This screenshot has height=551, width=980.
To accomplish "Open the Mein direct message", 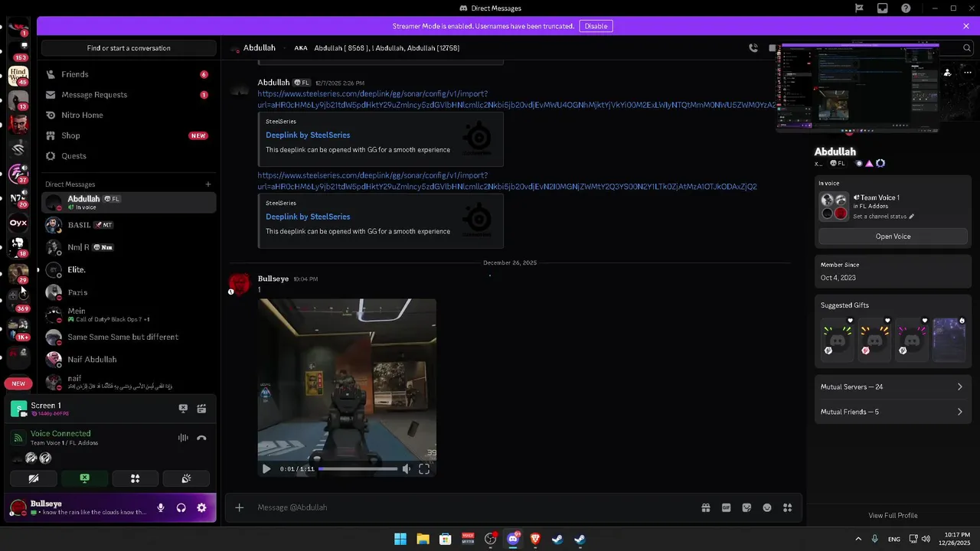I will click(x=129, y=315).
